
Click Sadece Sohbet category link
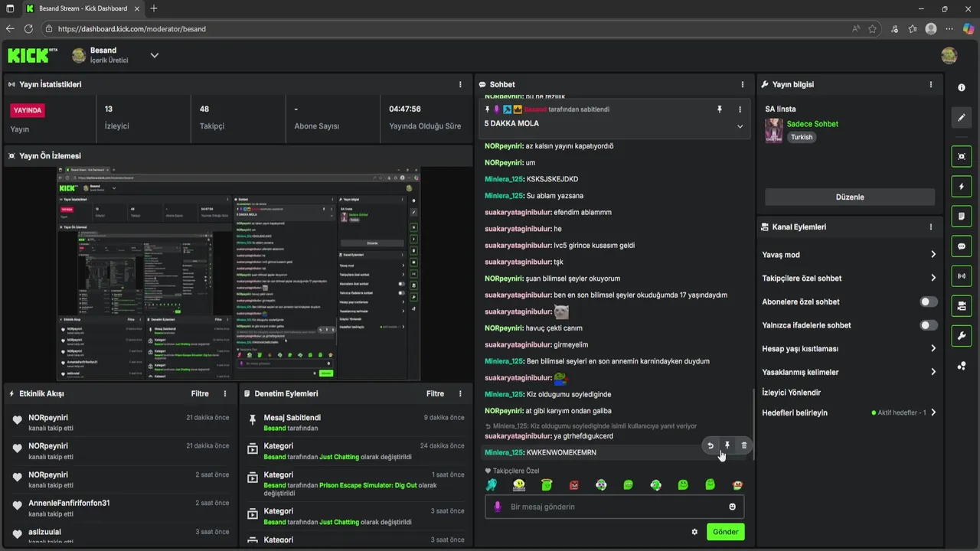tap(812, 124)
